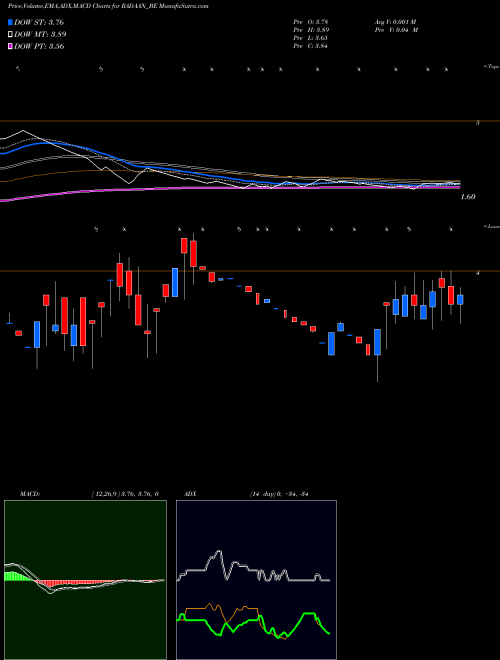The image size is (500, 660).
Task: Click the 'Pre C: 3.84' close value
Action: 311,46
